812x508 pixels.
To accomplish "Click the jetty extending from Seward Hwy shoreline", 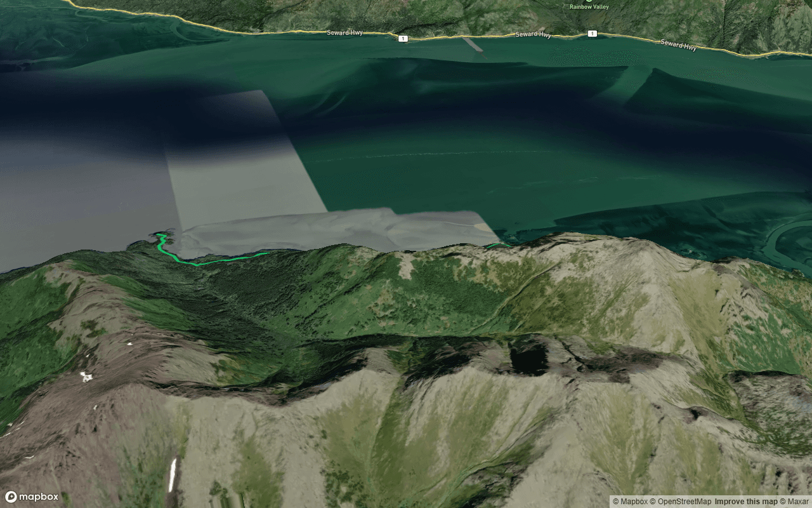I will (472, 44).
